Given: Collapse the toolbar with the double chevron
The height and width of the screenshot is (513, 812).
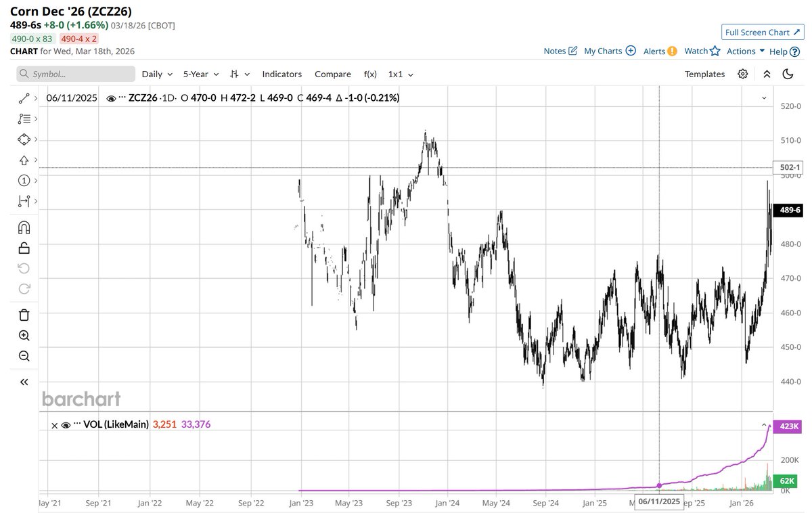Looking at the screenshot, I should pos(767,74).
